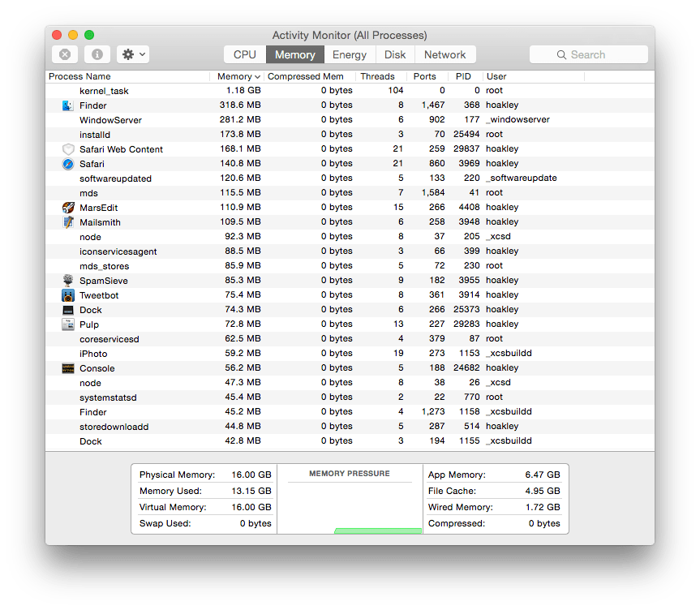Click the Safari Web Content shield icon
Image resolution: width=700 pixels, height=610 pixels.
pyautogui.click(x=68, y=149)
